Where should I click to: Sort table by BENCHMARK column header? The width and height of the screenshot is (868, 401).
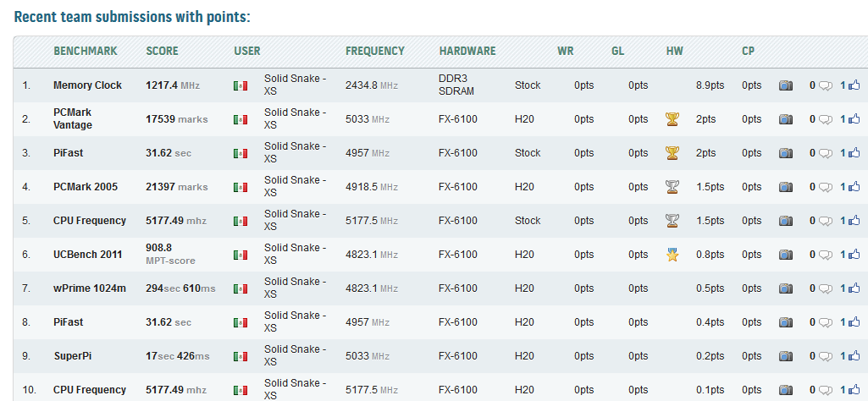(85, 51)
